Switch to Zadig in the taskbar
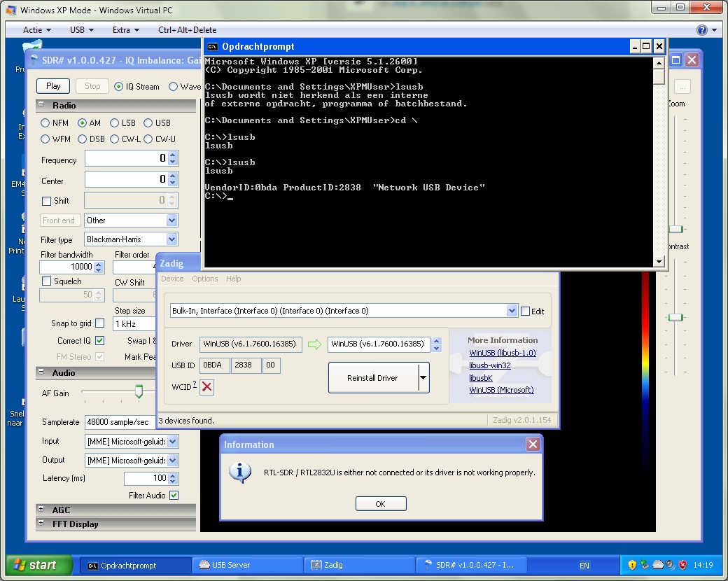This screenshot has height=581, width=728. pyautogui.click(x=360, y=565)
